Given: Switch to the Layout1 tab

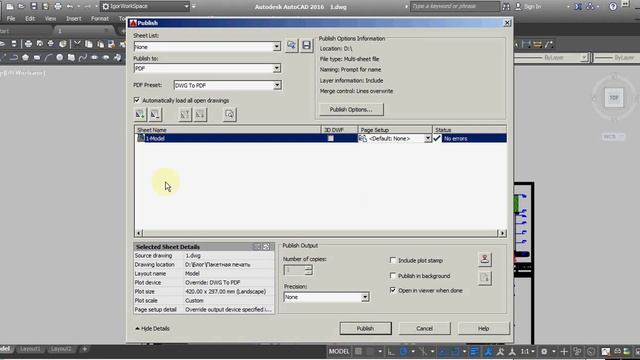Looking at the screenshot, I should point(31,349).
